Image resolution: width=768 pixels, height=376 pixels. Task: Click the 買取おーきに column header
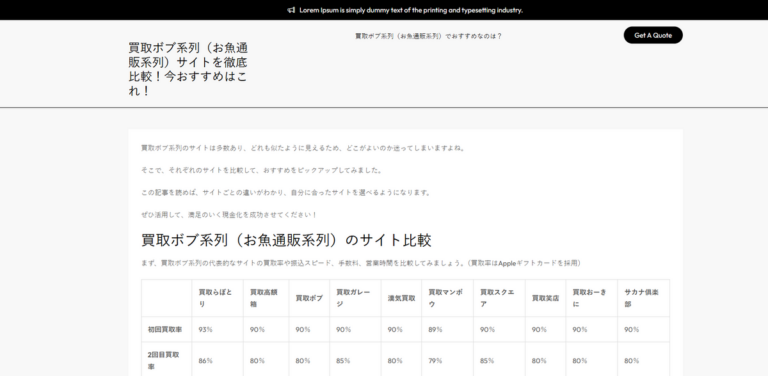tap(592, 298)
